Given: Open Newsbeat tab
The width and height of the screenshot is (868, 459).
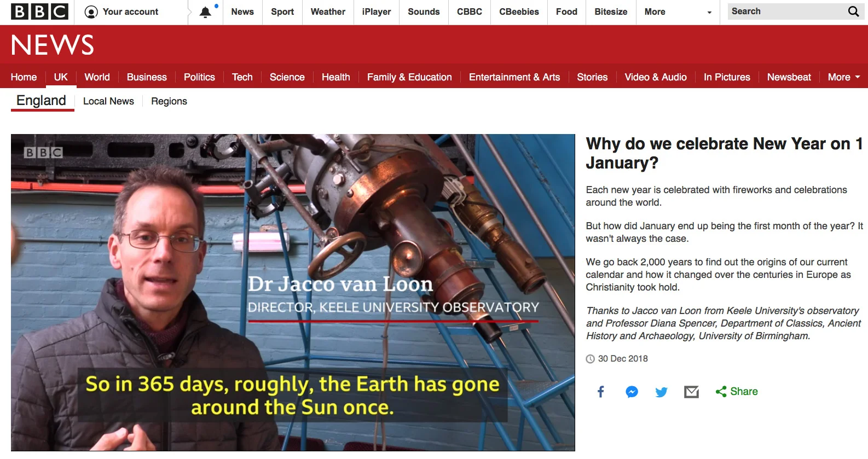Looking at the screenshot, I should point(789,77).
